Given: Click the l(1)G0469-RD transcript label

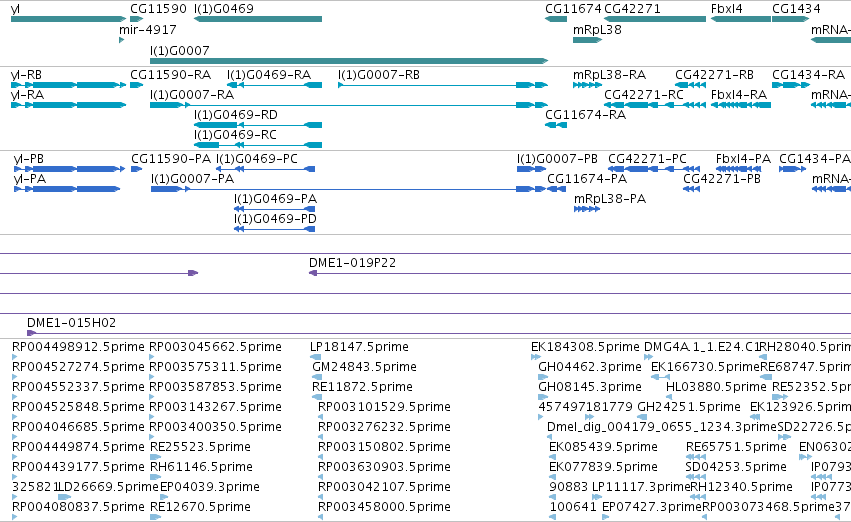Looking at the screenshot, I should click(236, 115).
